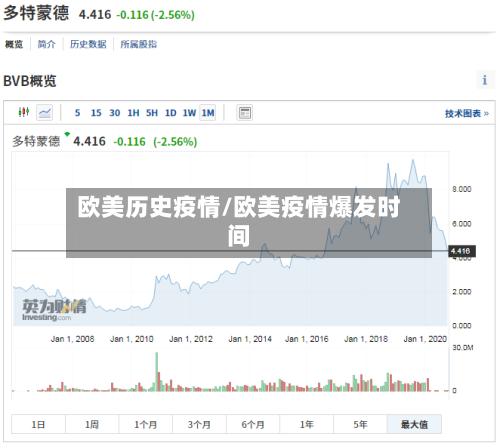
Task: Choose the 5H chart interval
Action: 152,113
